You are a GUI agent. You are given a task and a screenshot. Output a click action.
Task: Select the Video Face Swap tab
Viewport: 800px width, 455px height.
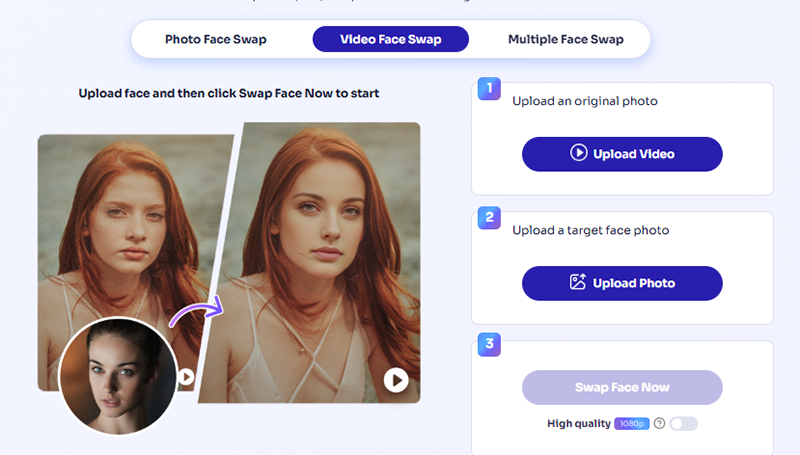click(390, 39)
